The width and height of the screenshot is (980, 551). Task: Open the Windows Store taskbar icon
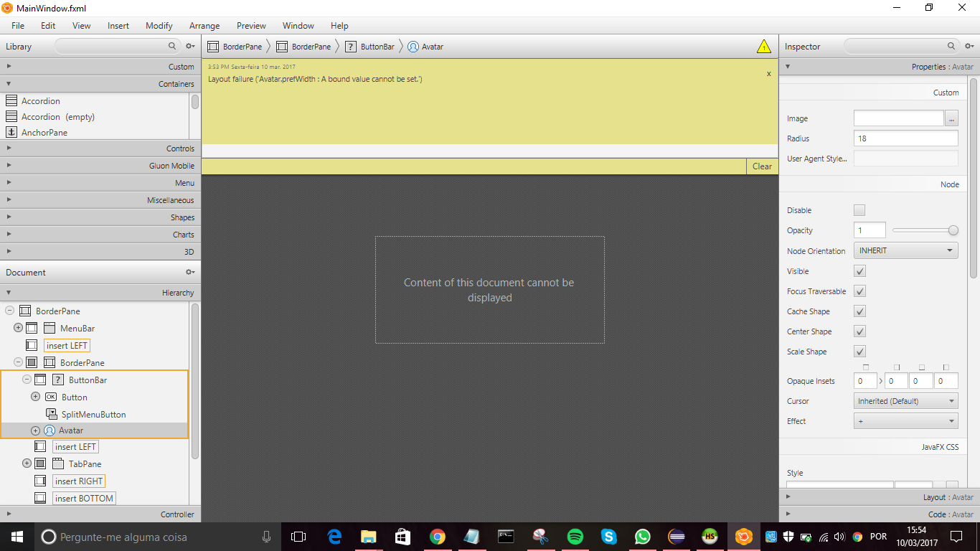tap(402, 537)
